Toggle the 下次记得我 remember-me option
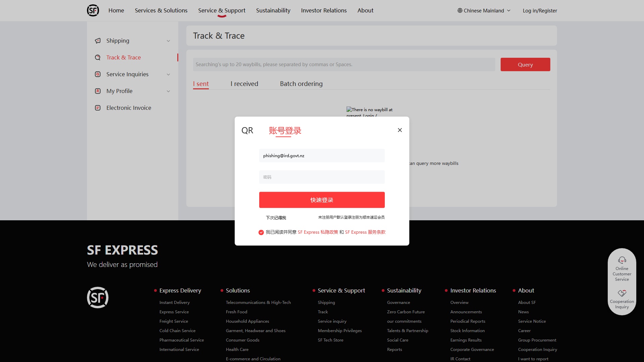This screenshot has height=362, width=644. click(276, 218)
